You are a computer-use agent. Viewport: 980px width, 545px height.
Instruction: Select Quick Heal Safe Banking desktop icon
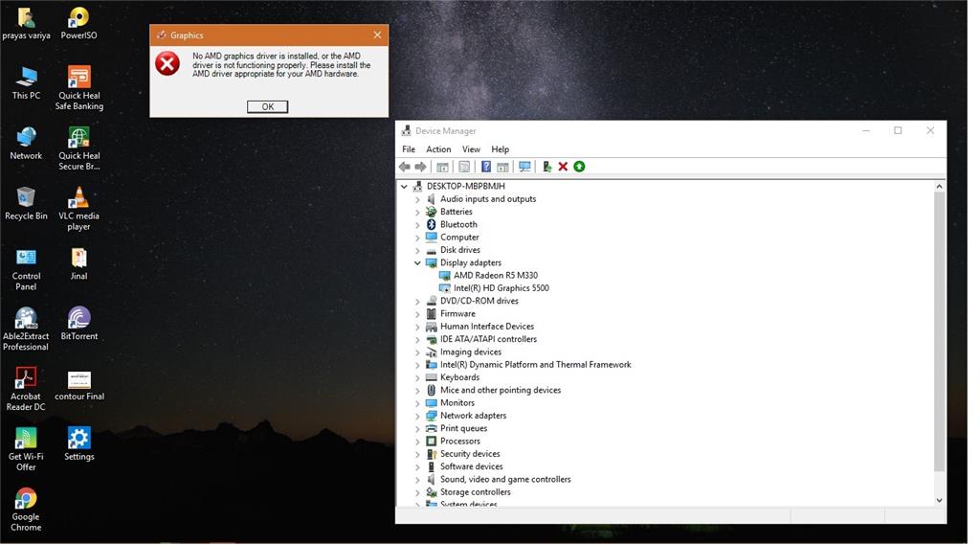coord(79,89)
